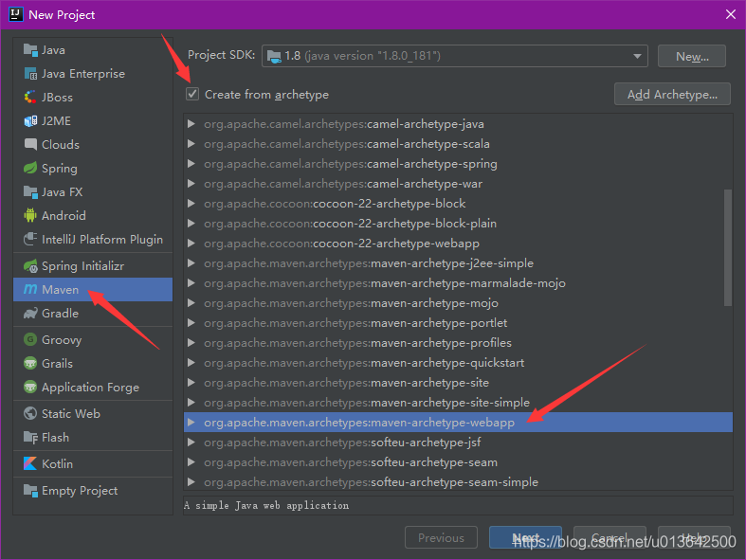Click the New... SDK button

click(x=692, y=56)
